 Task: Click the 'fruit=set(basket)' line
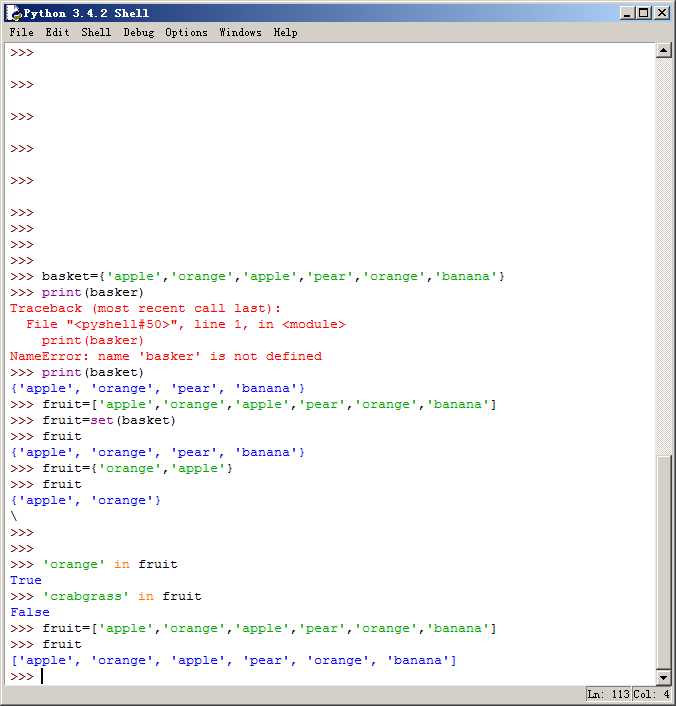coord(93,420)
